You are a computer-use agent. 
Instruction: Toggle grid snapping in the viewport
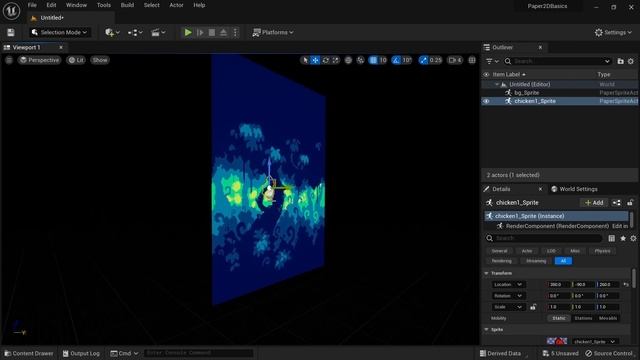(x=373, y=60)
